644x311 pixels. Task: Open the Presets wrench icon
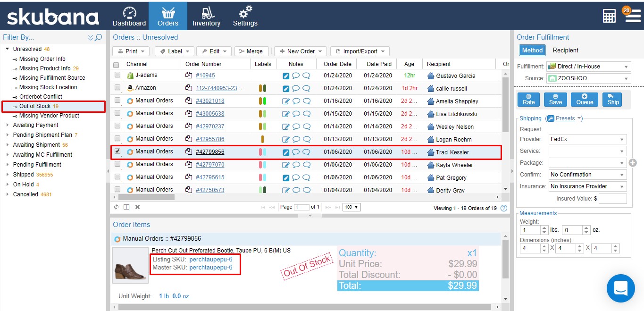[x=550, y=118]
